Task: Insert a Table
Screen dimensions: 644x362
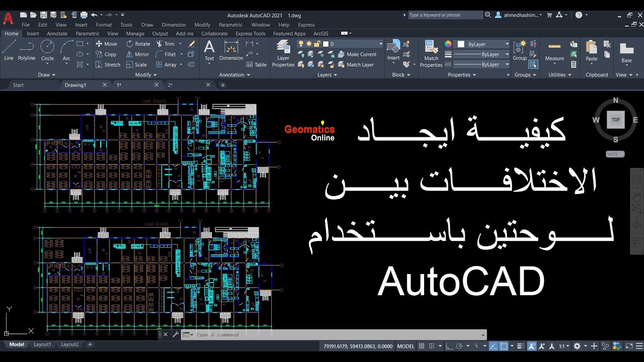Action: click(x=257, y=64)
